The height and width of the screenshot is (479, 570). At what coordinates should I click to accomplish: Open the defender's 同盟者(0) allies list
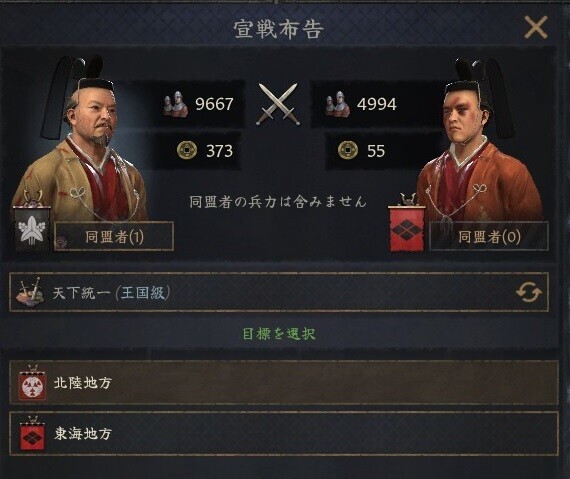(489, 237)
